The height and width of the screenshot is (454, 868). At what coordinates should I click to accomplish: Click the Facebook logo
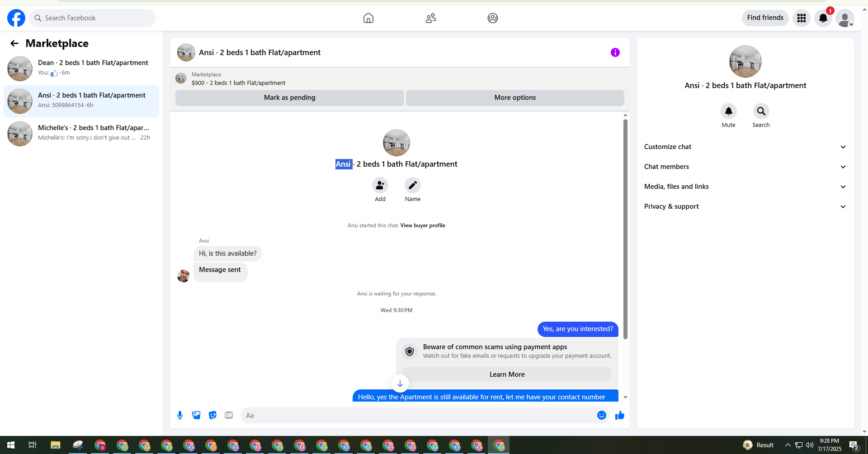[16, 18]
